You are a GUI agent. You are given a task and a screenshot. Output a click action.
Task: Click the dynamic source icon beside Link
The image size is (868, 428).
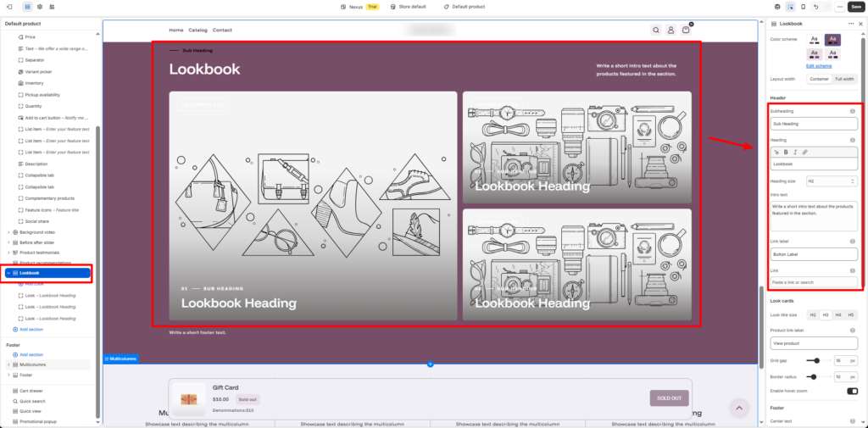pos(853,270)
